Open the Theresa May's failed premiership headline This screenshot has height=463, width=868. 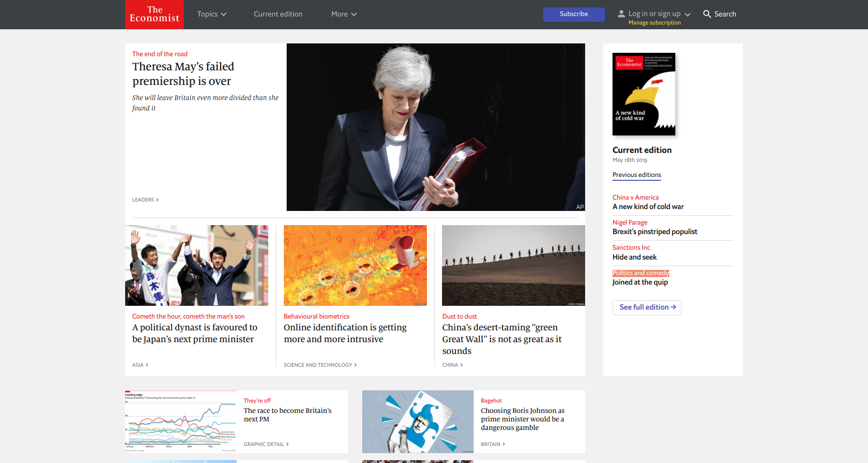(183, 74)
